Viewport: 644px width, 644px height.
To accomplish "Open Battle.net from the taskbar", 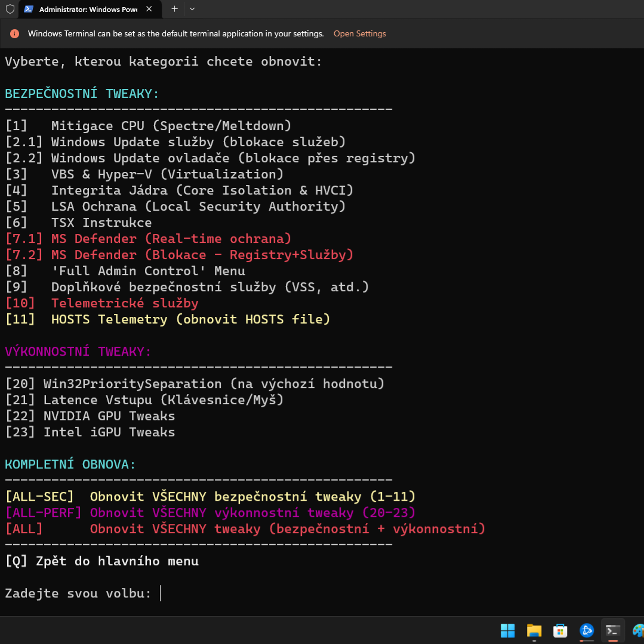I will 586,630.
